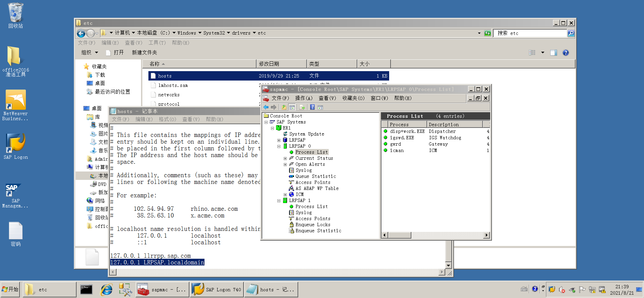644x298 pixels.
Task: Click the Show/Hide action pane icon in sapmmc
Action: tap(320, 107)
